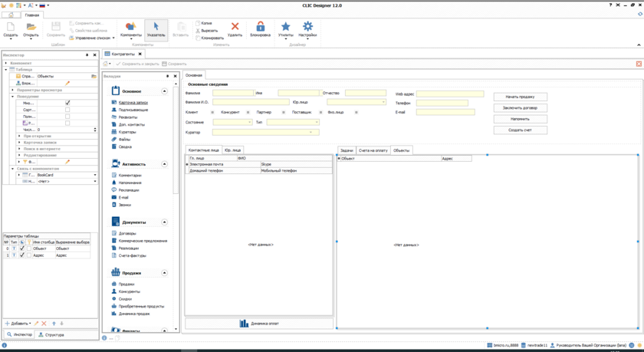Click the info icon below Вкладки panel
This screenshot has width=644, height=352.
pos(104,338)
